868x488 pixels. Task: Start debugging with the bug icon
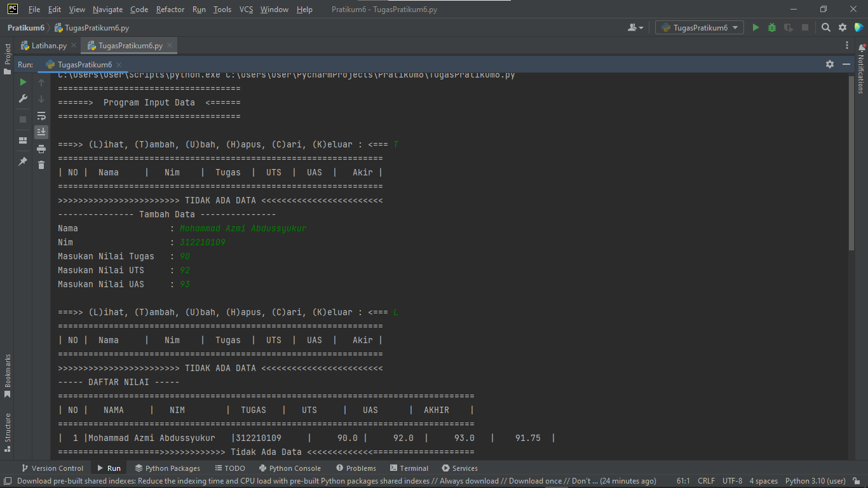pos(772,27)
